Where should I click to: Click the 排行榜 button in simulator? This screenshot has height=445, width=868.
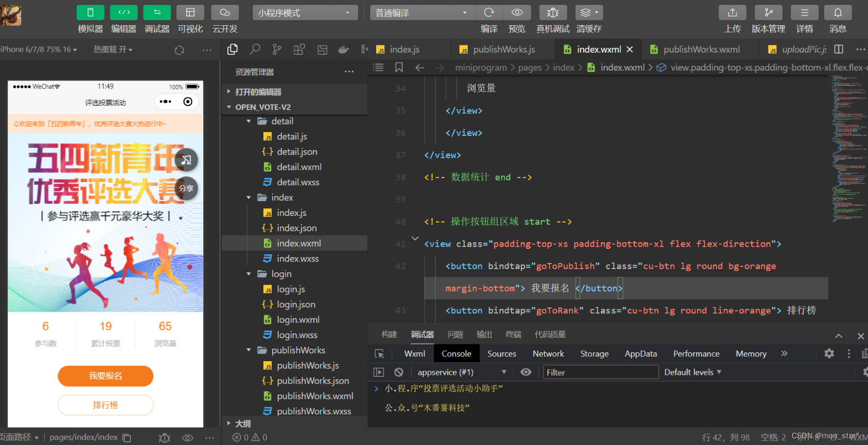coord(106,405)
